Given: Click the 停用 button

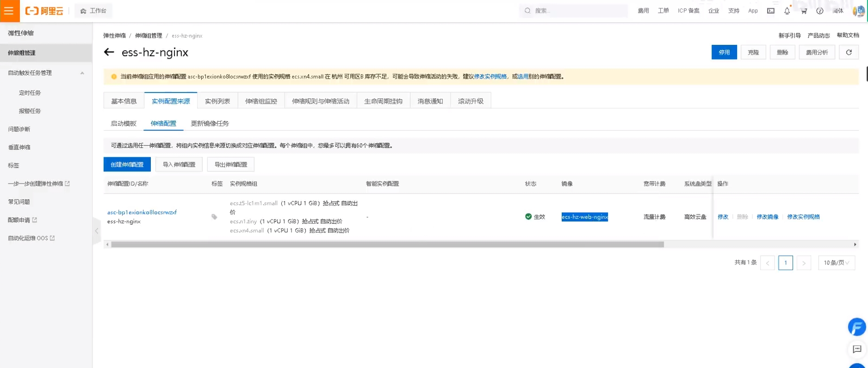Looking at the screenshot, I should 724,52.
